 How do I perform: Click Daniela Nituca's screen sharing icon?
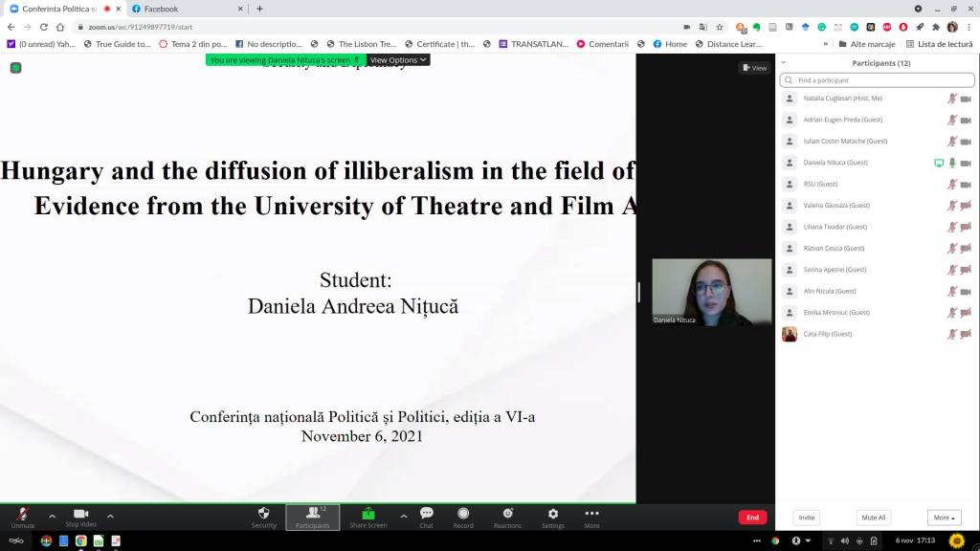938,163
